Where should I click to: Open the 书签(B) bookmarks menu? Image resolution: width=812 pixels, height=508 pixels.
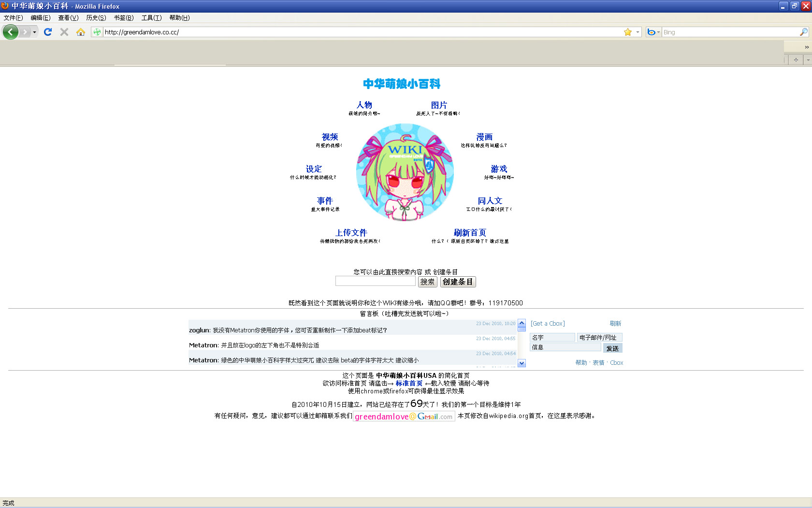123,18
